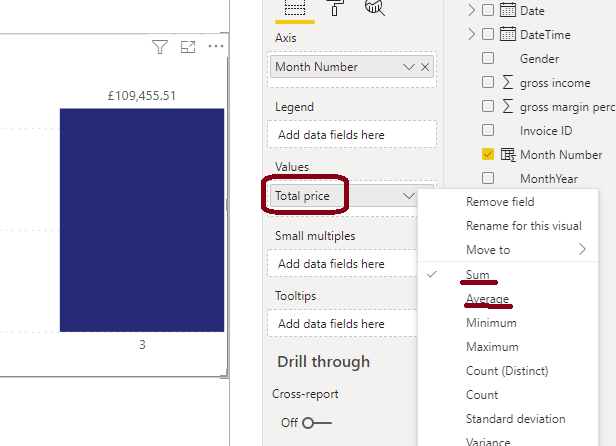Image resolution: width=616 pixels, height=446 pixels.
Task: Click the Focus mode icon on visual
Action: pyautogui.click(x=188, y=47)
